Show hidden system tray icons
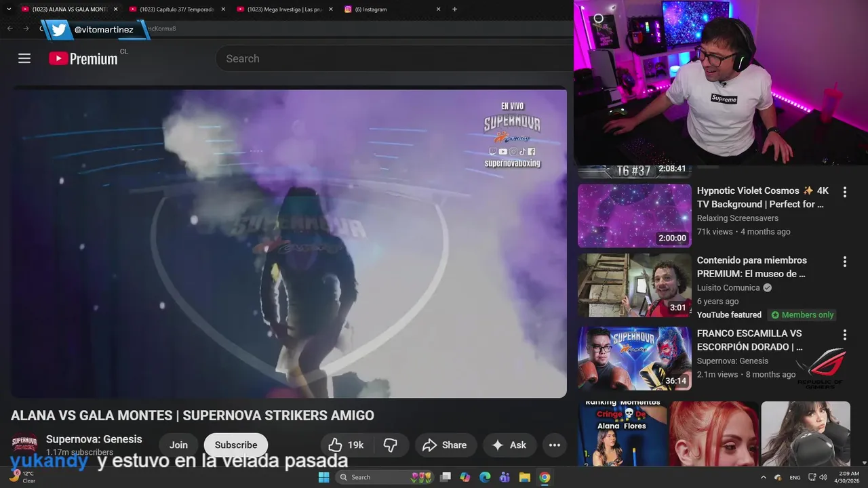The image size is (868, 488). [764, 477]
